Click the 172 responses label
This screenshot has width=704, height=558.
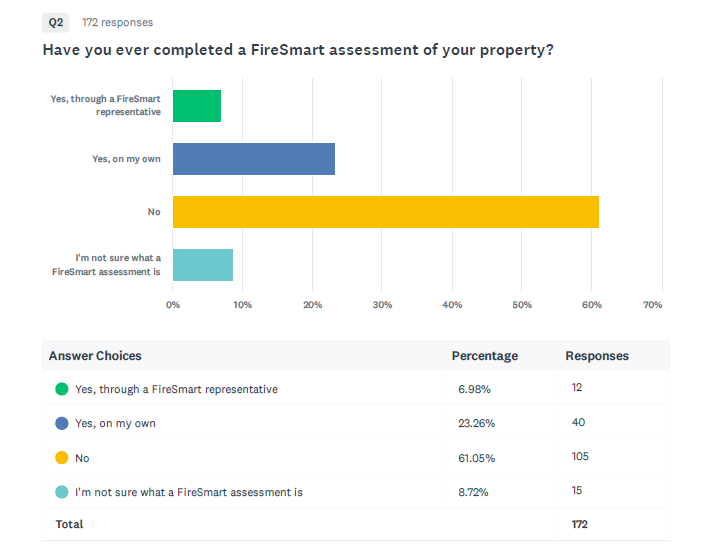tap(118, 22)
